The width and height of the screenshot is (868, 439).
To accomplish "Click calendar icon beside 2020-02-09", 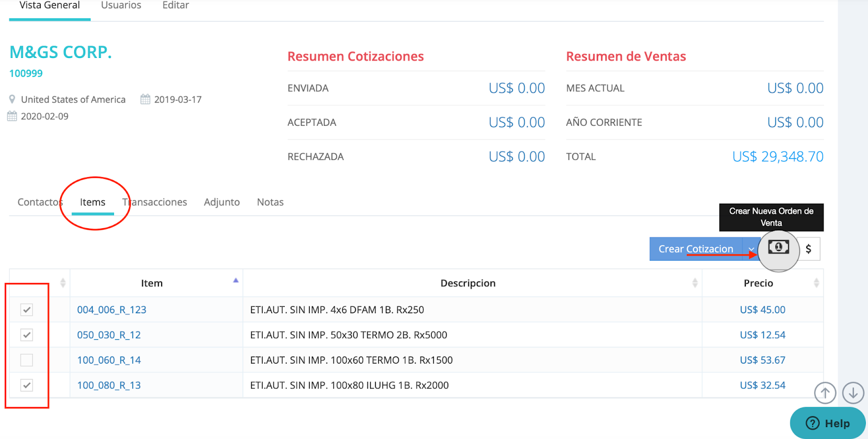I will [x=12, y=116].
